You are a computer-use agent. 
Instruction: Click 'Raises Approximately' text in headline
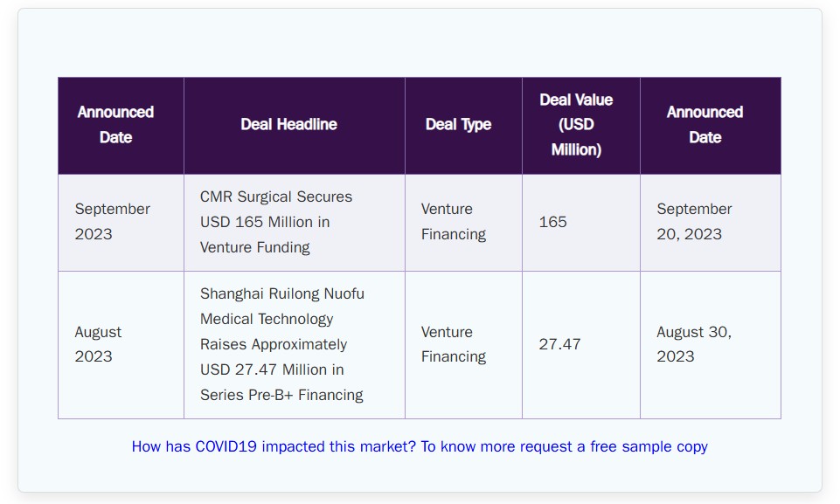coord(274,344)
